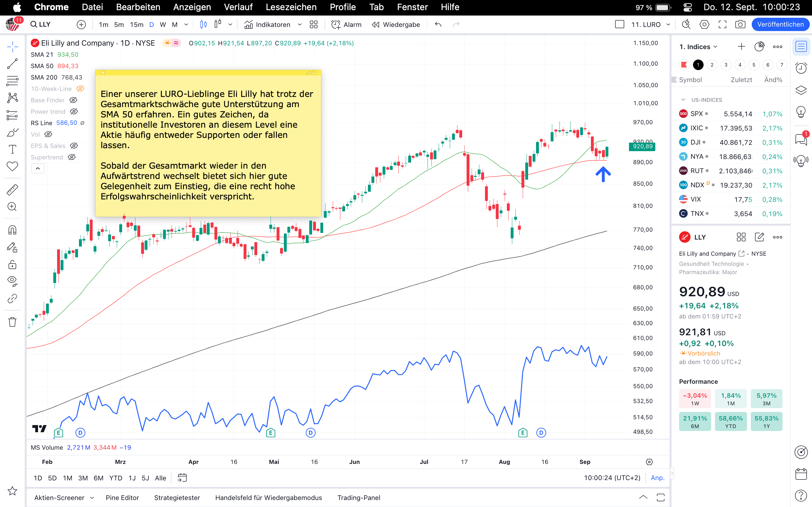Screen dimensions: 812x507
Task: Select the red flag color filter
Action: tap(684, 65)
